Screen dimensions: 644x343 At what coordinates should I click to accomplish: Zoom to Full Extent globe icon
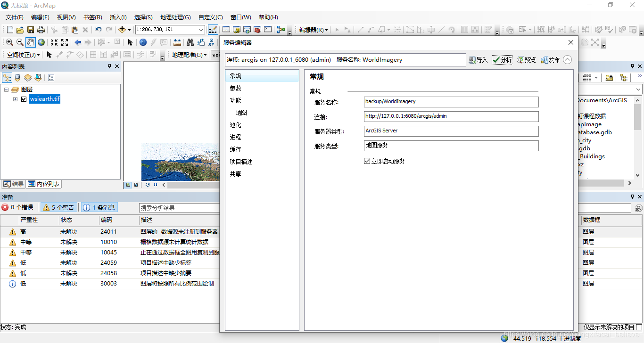pyautogui.click(x=41, y=42)
